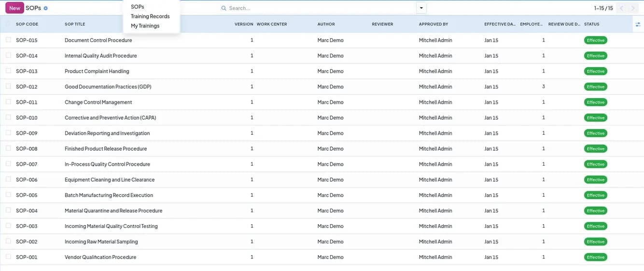Image resolution: width=644 pixels, height=271 pixels.
Task: Sort by the SOP Title column header
Action: 75,24
